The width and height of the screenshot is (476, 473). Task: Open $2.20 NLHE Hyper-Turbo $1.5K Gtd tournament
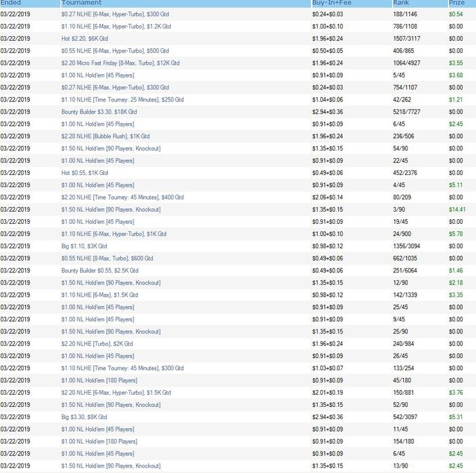click(116, 393)
